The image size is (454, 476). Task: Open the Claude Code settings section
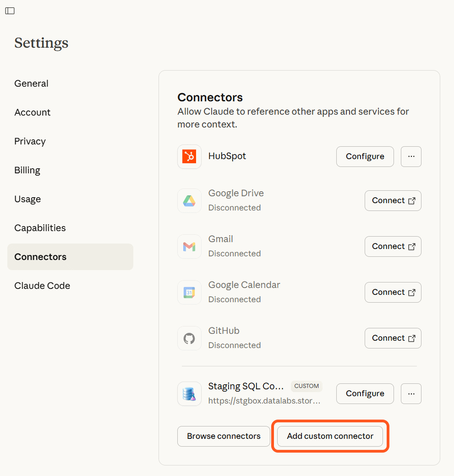point(42,285)
